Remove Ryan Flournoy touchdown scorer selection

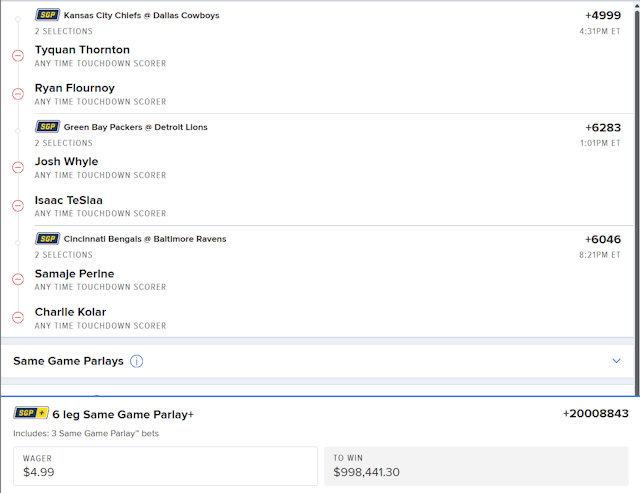pos(17,94)
